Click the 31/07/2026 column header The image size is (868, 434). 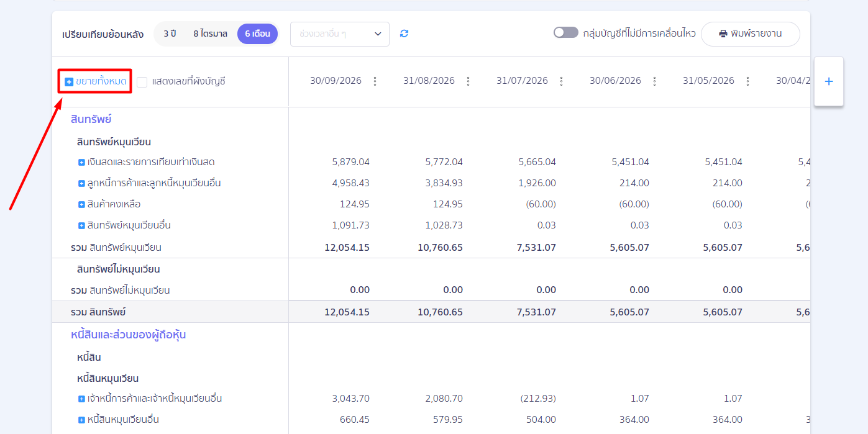tap(522, 81)
